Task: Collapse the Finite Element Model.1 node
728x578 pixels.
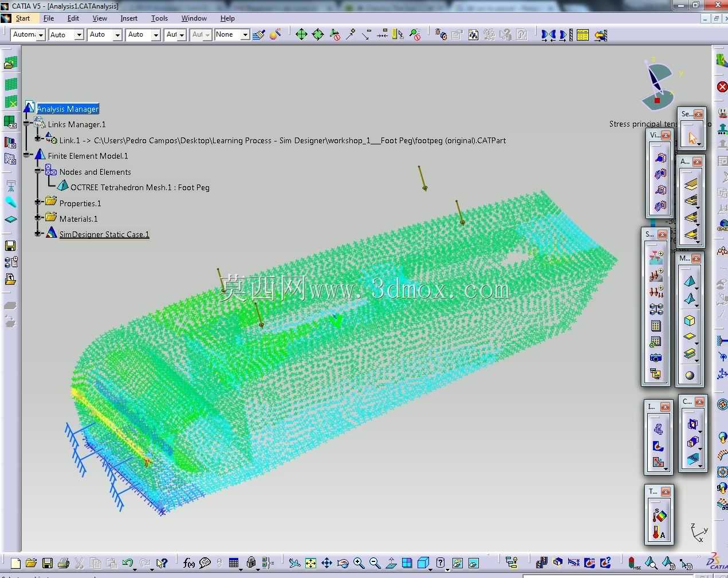Action: (27, 155)
